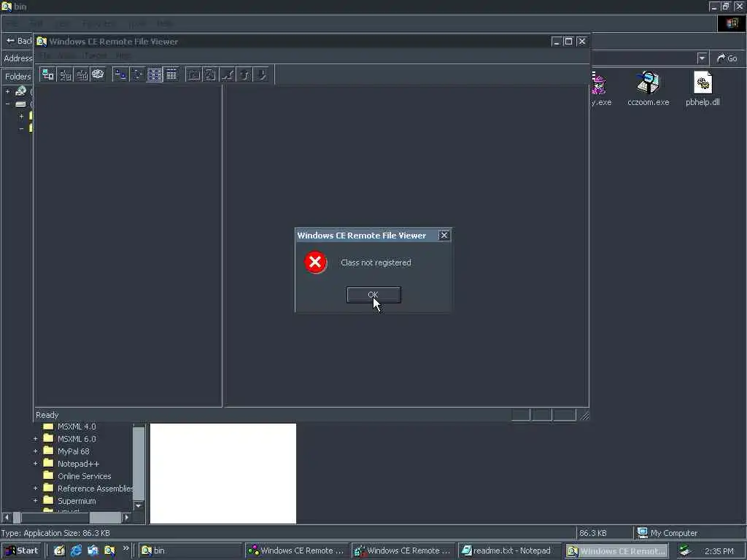Image resolution: width=747 pixels, height=560 pixels.
Task: Click Show Desktop quick launch icon
Action: (x=59, y=551)
